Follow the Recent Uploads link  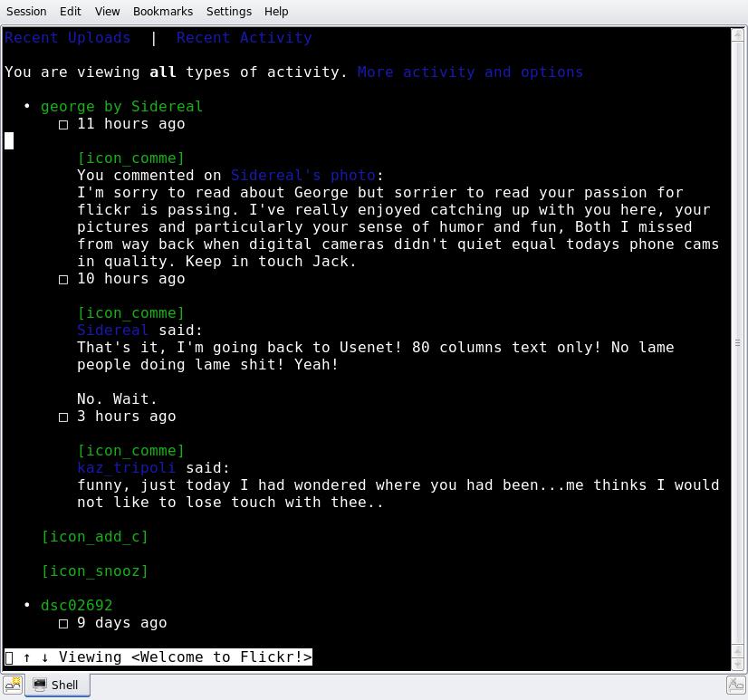point(68,38)
